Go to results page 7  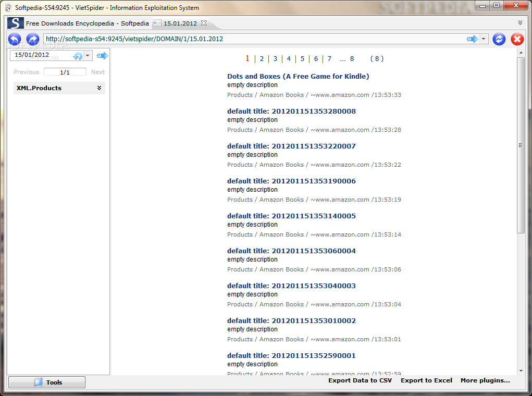(329, 59)
